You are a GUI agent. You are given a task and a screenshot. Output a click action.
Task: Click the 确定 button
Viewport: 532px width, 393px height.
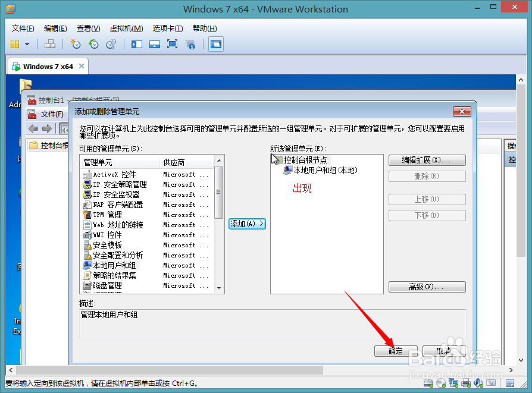point(396,351)
